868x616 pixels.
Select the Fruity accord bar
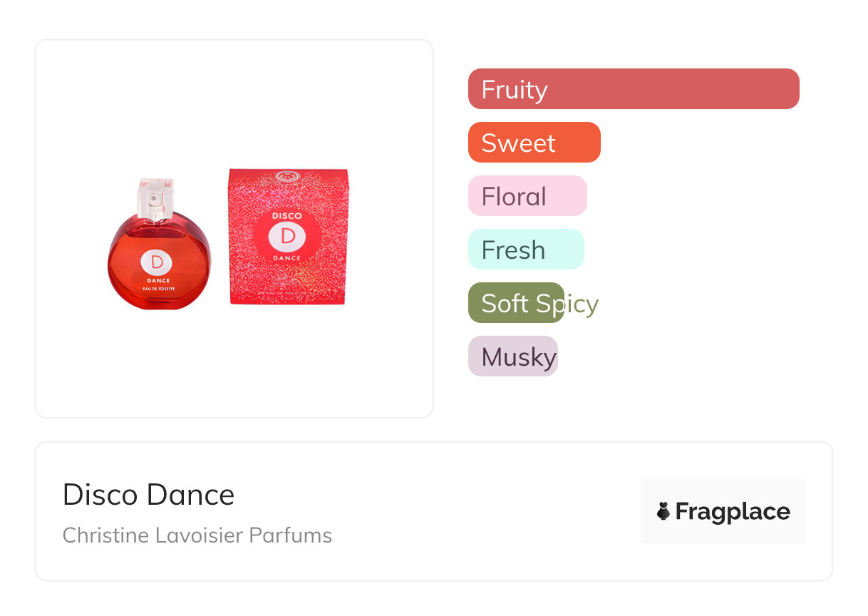coord(633,89)
